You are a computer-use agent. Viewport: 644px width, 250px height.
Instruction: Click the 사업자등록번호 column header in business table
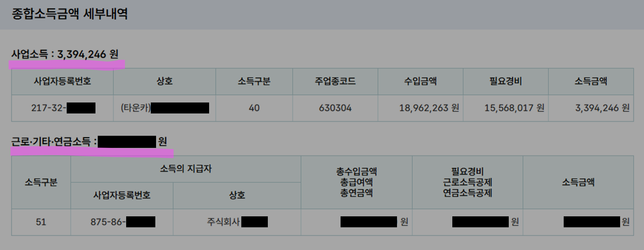63,81
